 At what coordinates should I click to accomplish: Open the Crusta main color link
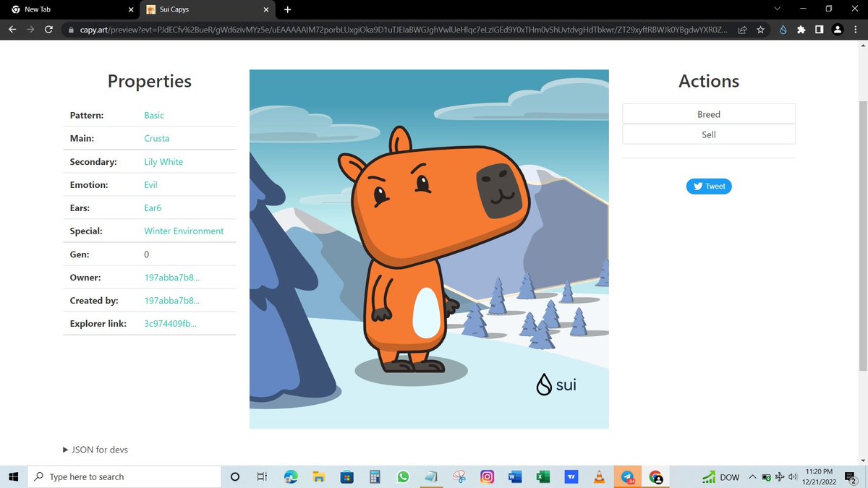coord(156,138)
